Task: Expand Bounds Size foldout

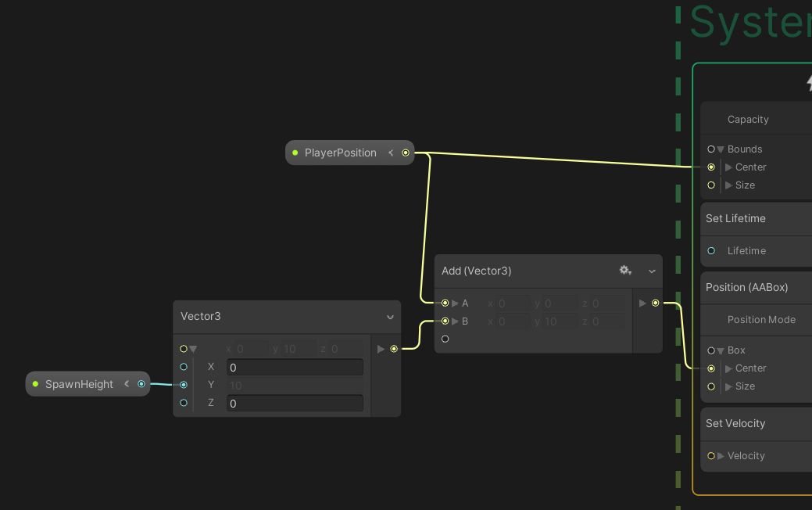Action: click(x=728, y=185)
